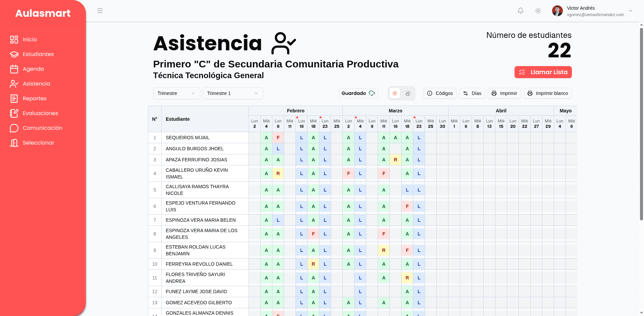Select Lun 23 Marzo column header
The height and width of the screenshot is (316, 644).
[x=419, y=124]
